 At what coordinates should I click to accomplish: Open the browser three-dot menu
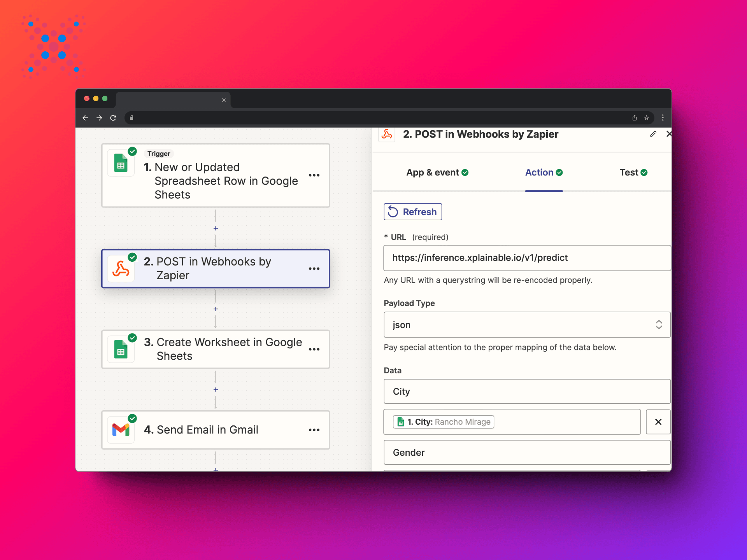coord(663,118)
